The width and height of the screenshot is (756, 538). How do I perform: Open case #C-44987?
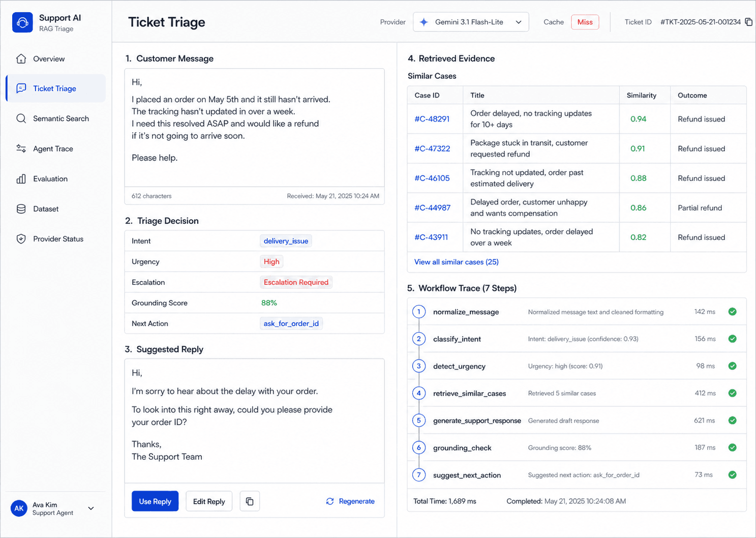(433, 207)
